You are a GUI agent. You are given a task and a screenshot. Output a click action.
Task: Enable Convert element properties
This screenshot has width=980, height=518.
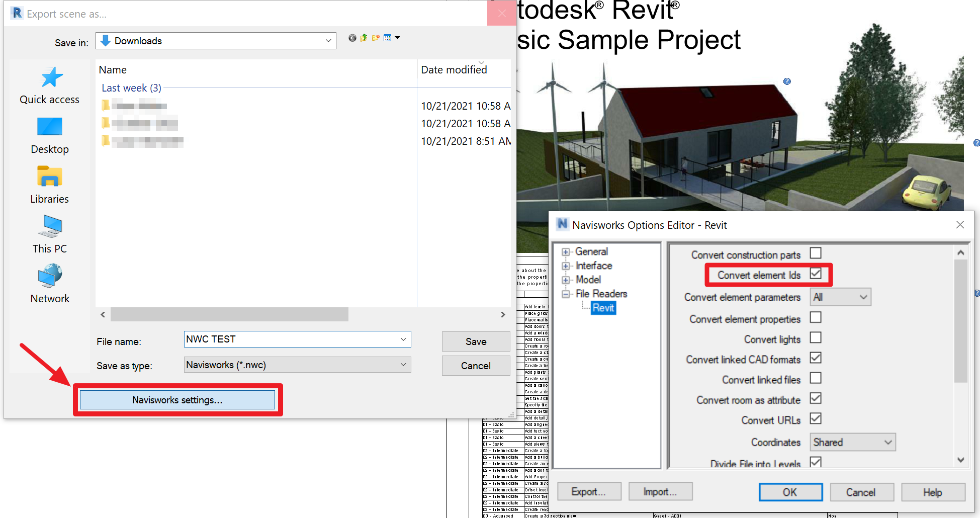(x=816, y=317)
